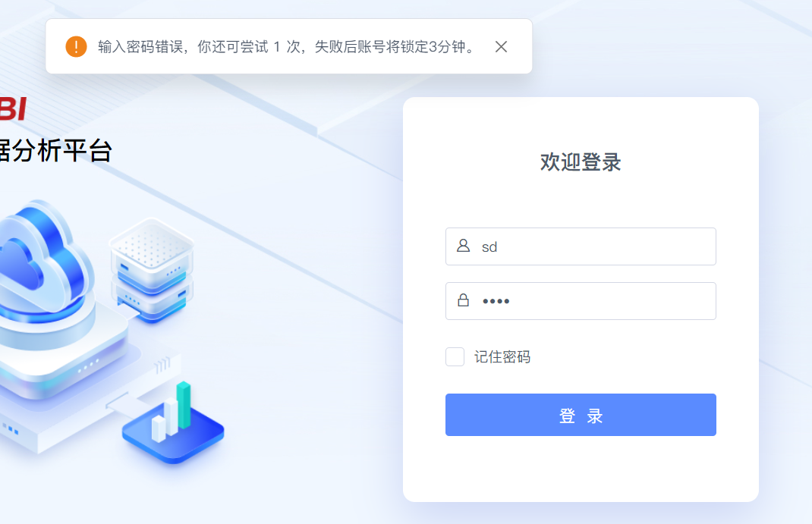Click the orange warning icon in the notification
This screenshot has height=524, width=812.
click(76, 46)
